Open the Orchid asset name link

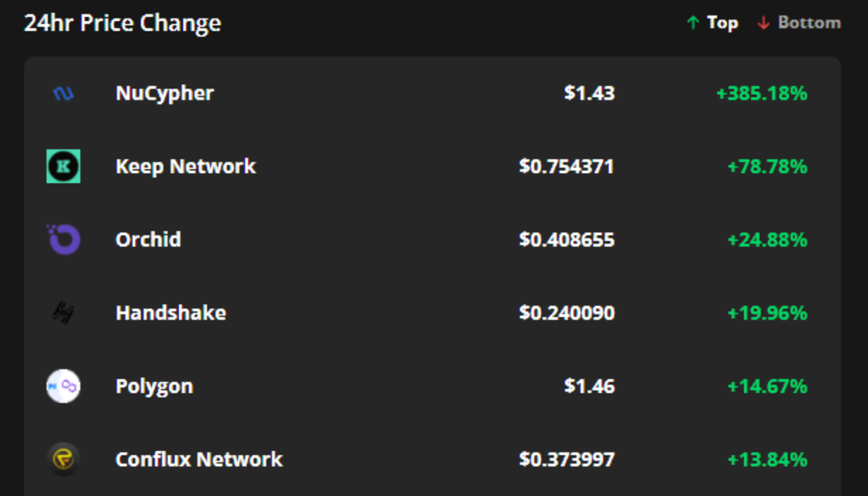pyautogui.click(x=148, y=240)
